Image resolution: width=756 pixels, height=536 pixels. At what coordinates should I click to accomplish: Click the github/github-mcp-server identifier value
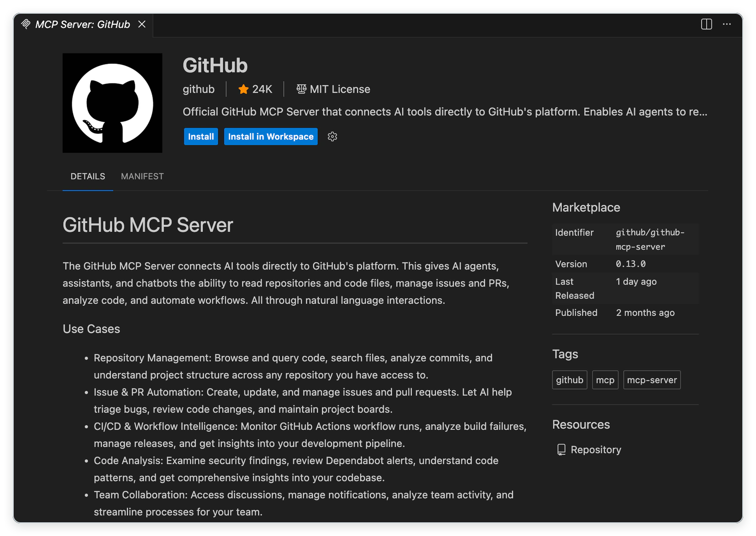[x=650, y=239]
